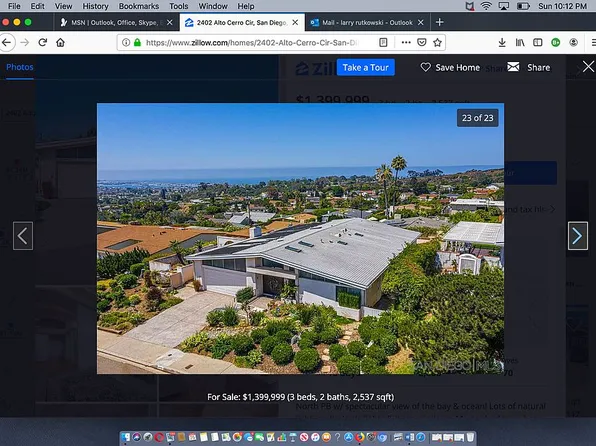
Task: Open the Tools menu
Action: 179,6
